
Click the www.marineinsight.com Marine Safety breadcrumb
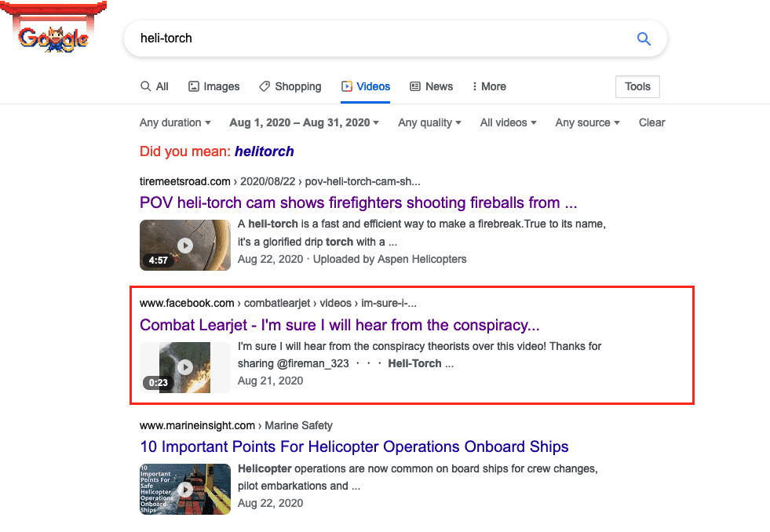coord(236,425)
